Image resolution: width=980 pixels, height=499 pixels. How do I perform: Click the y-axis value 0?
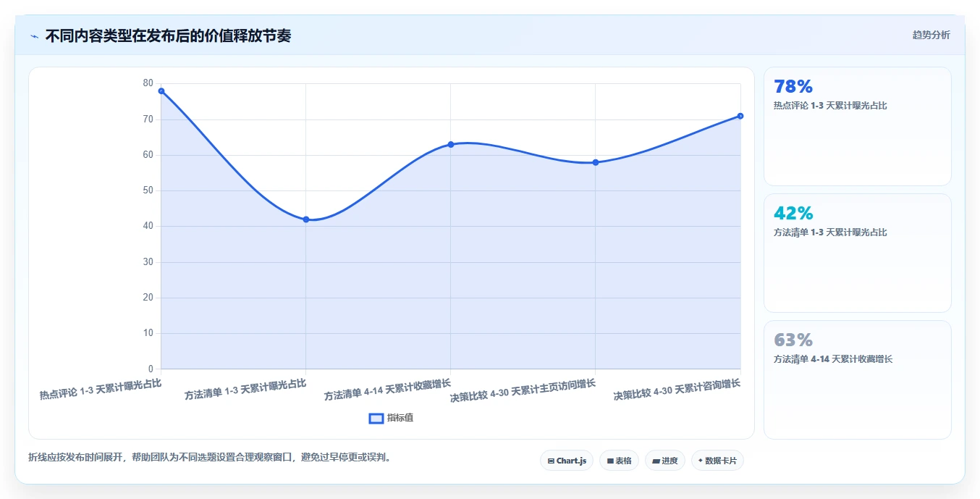151,369
